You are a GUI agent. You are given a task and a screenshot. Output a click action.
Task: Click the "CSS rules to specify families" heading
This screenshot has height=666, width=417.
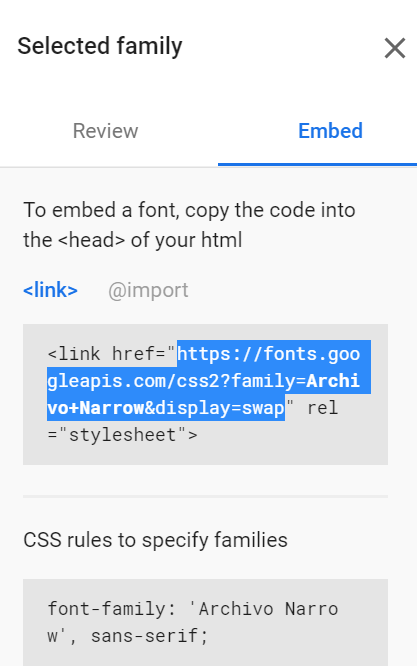[155, 540]
